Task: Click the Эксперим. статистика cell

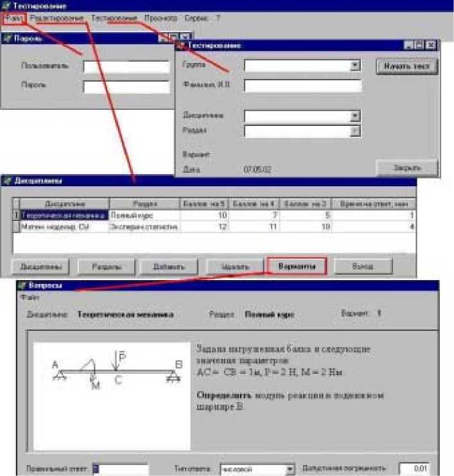Action: (x=144, y=227)
